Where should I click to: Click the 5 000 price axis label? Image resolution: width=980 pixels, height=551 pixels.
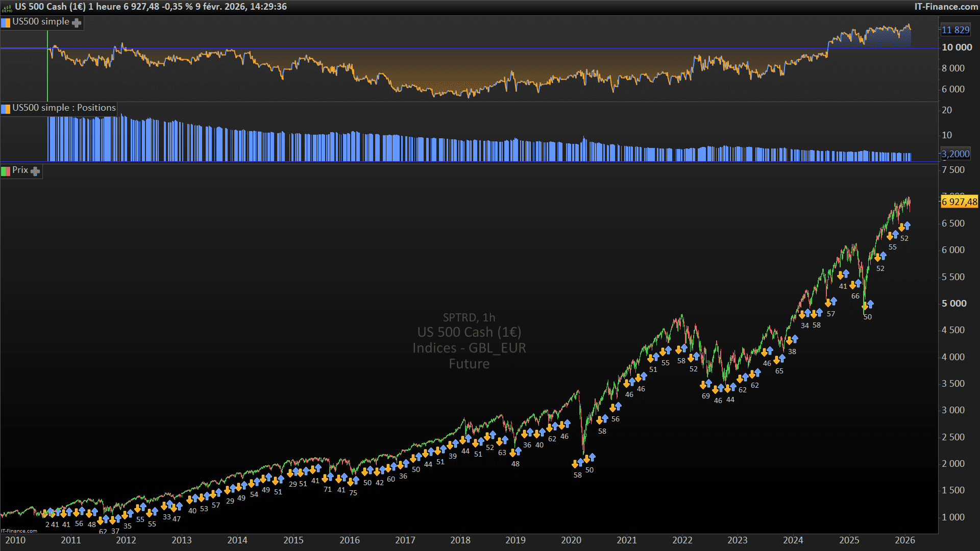(953, 304)
